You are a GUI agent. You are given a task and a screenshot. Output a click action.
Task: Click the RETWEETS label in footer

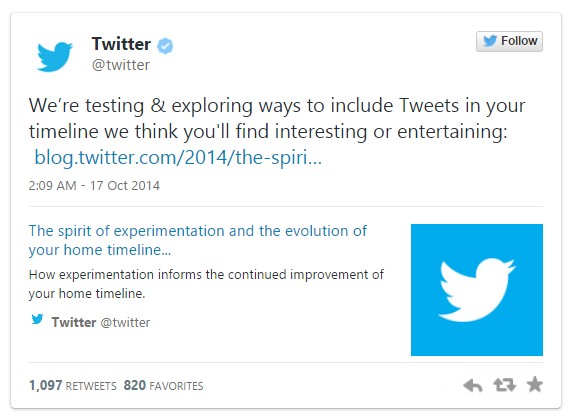[91, 386]
